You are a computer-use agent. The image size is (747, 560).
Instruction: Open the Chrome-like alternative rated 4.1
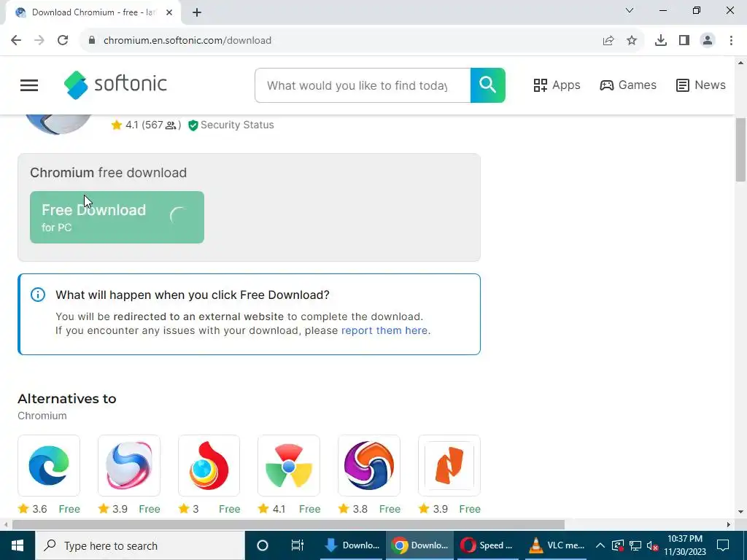tap(289, 465)
